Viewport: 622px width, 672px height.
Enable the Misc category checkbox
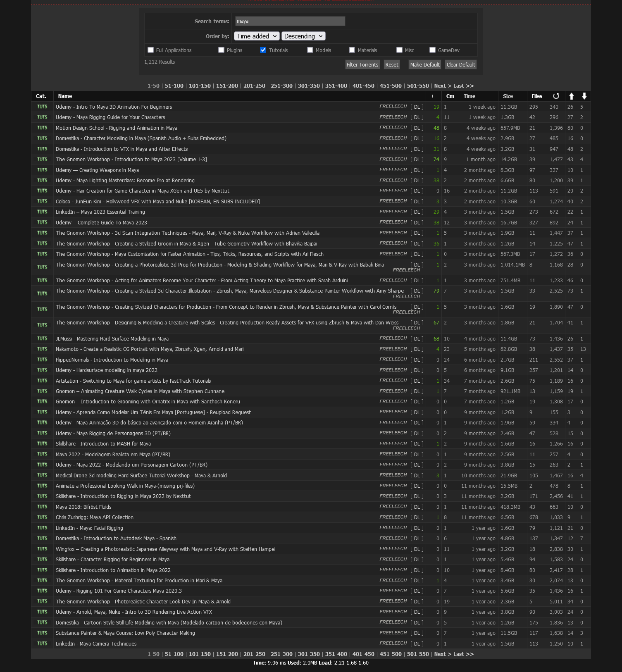399,50
